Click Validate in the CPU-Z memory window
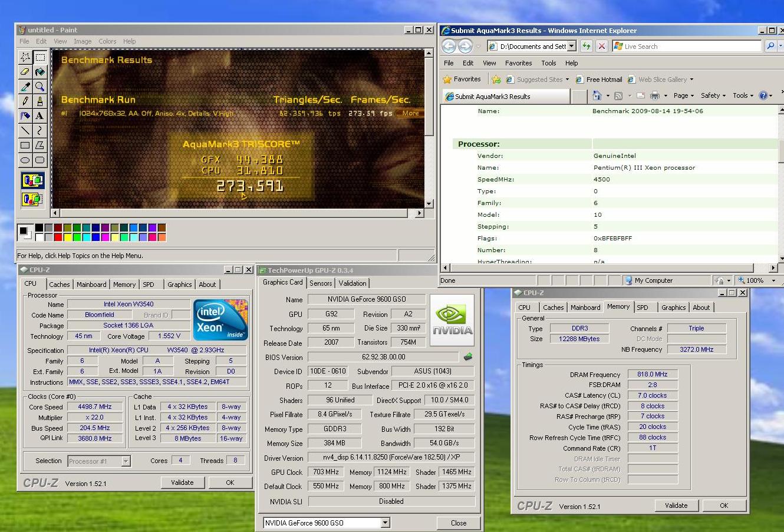The height and width of the screenshot is (532, 784). click(676, 505)
